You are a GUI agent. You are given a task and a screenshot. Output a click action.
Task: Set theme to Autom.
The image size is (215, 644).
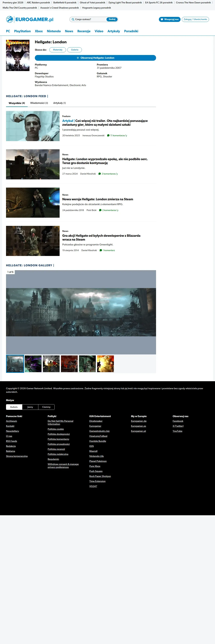(x=14, y=407)
